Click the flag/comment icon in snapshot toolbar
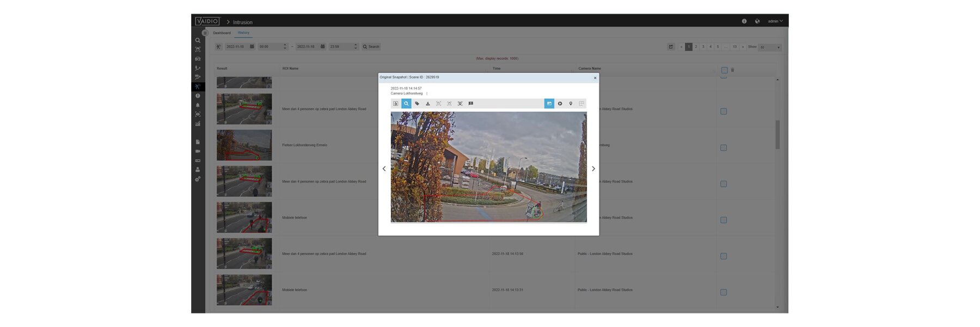The width and height of the screenshot is (980, 327). click(x=471, y=104)
